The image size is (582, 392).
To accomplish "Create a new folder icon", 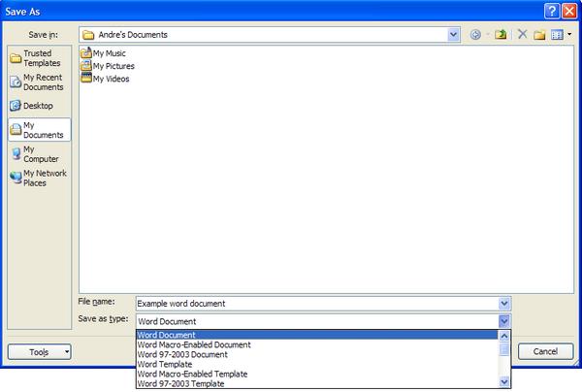I will 539,35.
